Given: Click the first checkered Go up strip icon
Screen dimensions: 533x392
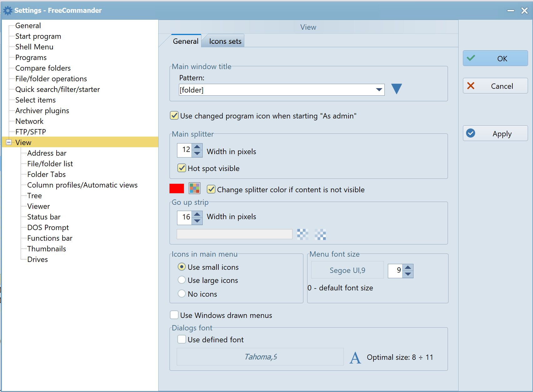Looking at the screenshot, I should (x=302, y=234).
